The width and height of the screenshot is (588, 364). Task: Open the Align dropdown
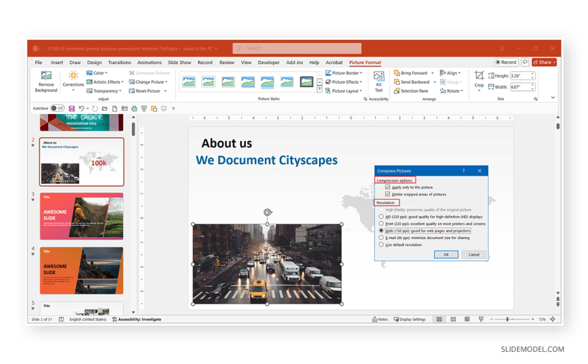tap(450, 73)
